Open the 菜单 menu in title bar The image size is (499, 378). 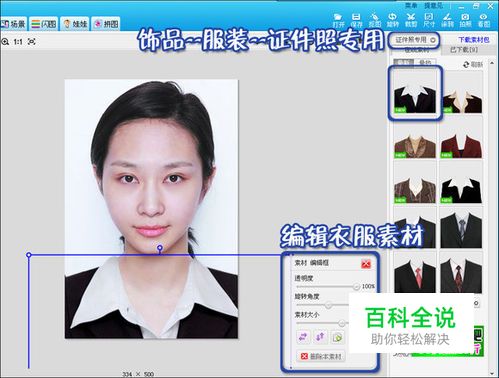(x=411, y=6)
